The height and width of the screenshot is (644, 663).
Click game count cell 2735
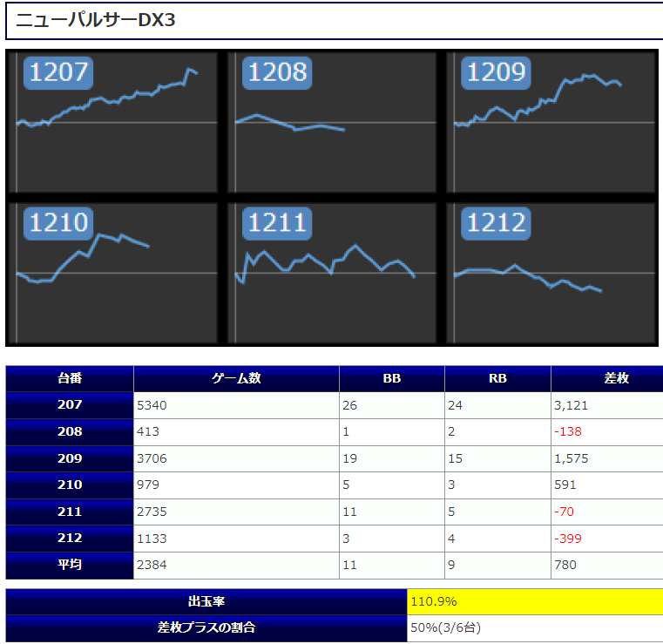pos(236,512)
